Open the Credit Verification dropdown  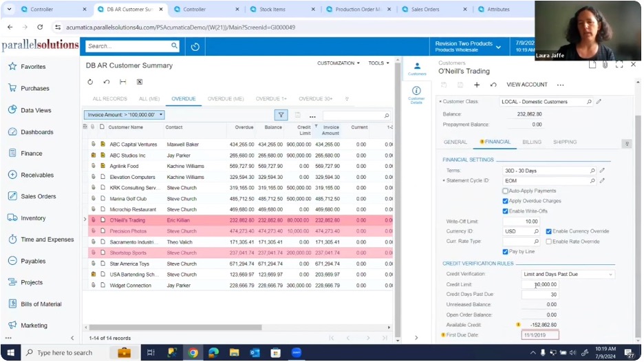(568, 274)
